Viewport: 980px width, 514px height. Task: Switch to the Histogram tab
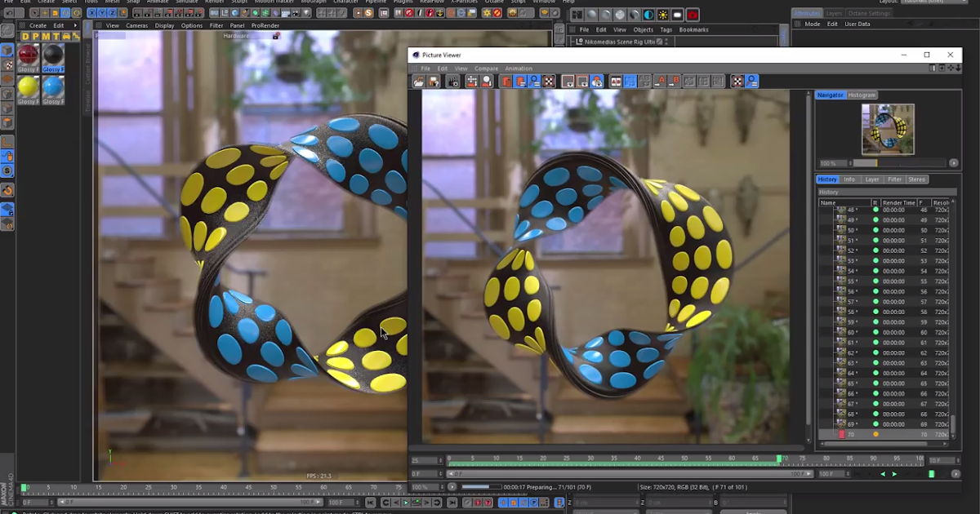click(x=862, y=94)
